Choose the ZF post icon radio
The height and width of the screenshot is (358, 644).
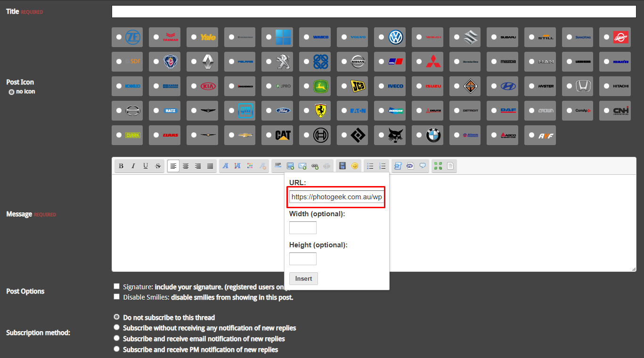click(x=119, y=37)
